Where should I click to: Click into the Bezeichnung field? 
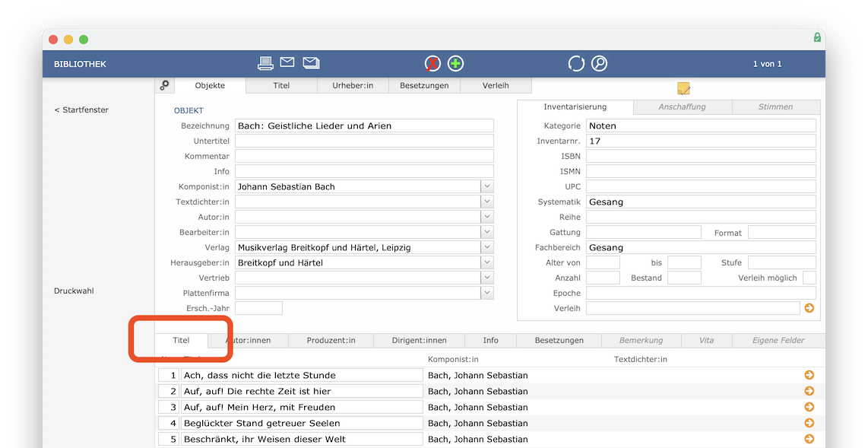tap(364, 126)
